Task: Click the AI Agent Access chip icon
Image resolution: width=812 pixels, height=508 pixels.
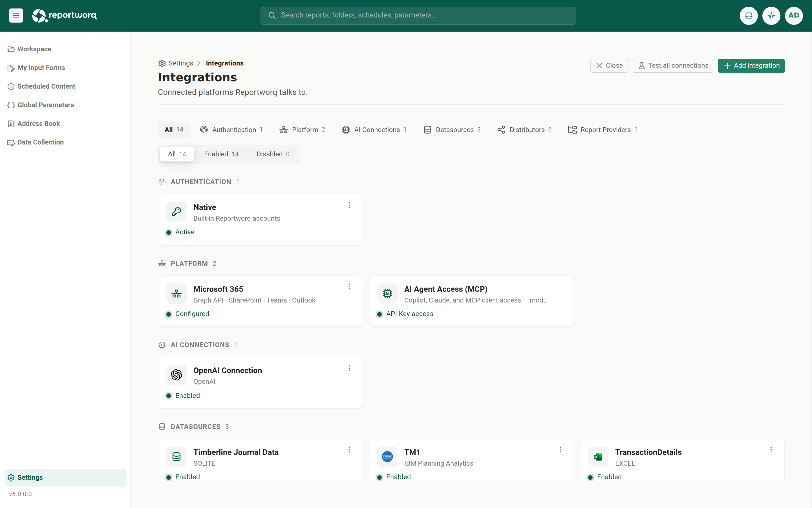Action: point(387,294)
